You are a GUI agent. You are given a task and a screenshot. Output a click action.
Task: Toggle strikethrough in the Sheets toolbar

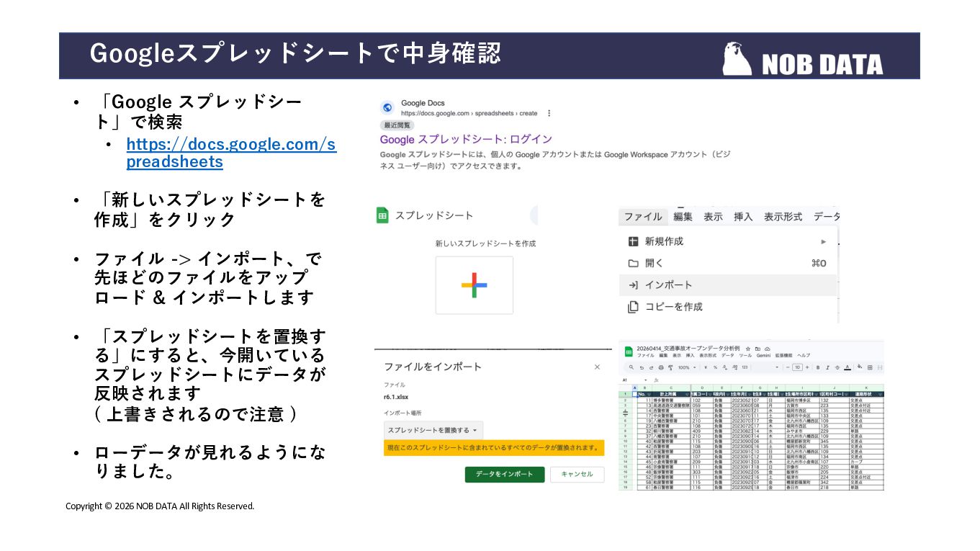(x=837, y=367)
